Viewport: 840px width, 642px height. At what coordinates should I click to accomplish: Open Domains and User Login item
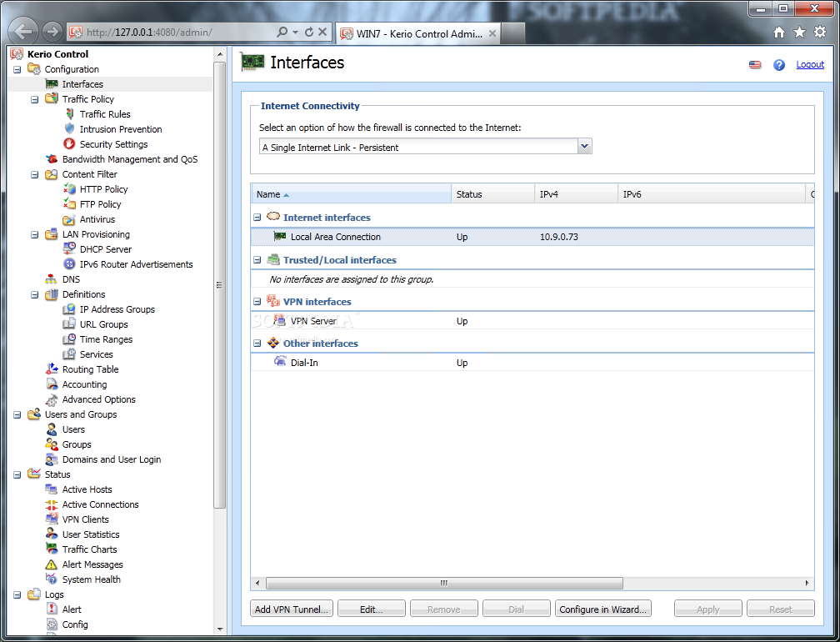pos(112,459)
